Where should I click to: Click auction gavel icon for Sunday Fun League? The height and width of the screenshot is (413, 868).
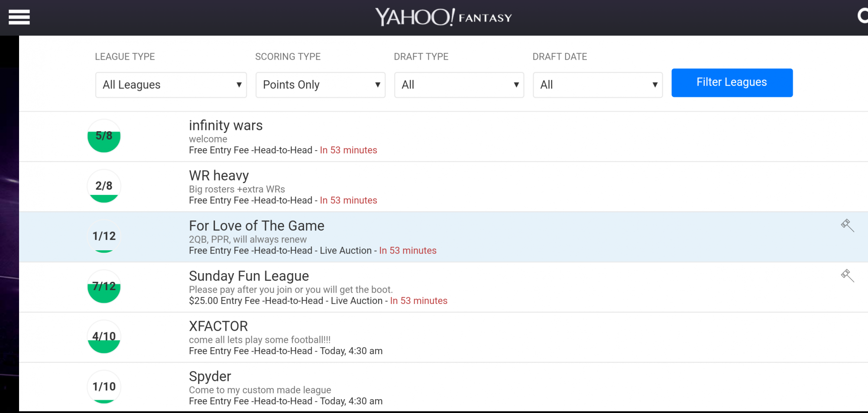coord(847,275)
